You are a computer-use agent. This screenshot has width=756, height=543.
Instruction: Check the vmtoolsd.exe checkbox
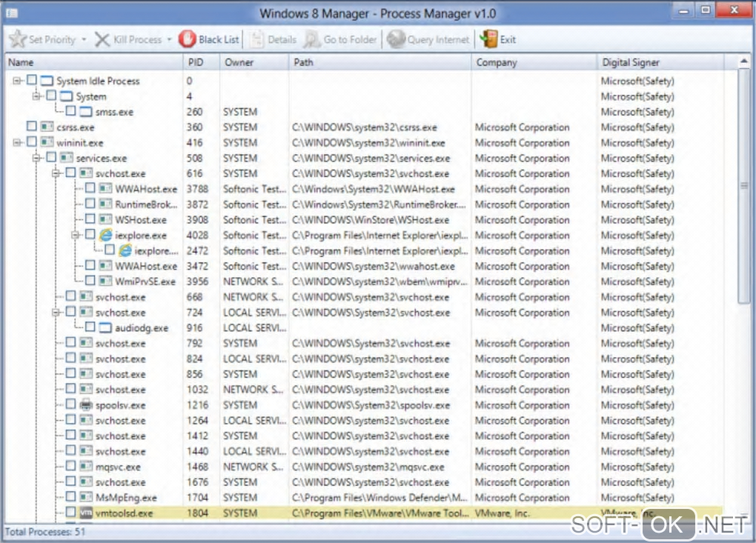pyautogui.click(x=71, y=512)
